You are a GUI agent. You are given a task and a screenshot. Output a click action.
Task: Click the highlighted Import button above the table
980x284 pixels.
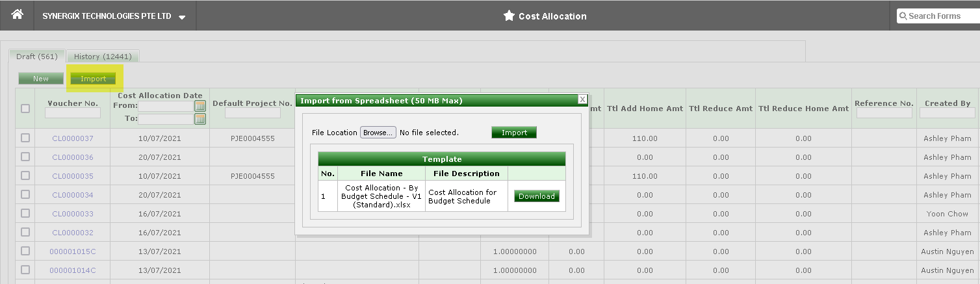94,79
